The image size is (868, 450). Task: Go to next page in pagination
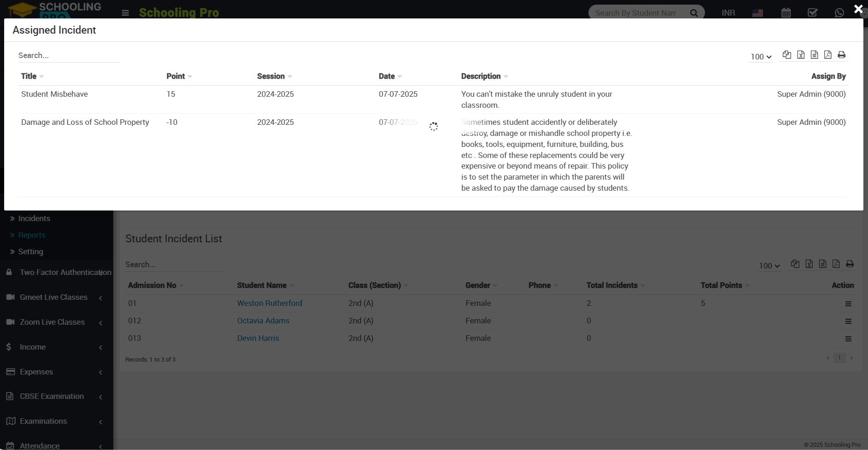pyautogui.click(x=851, y=358)
